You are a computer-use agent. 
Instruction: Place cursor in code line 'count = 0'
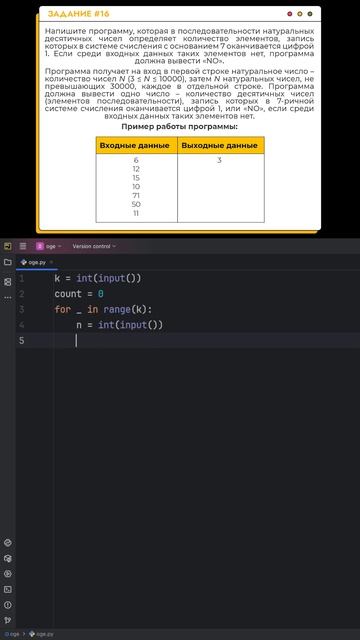tap(79, 294)
